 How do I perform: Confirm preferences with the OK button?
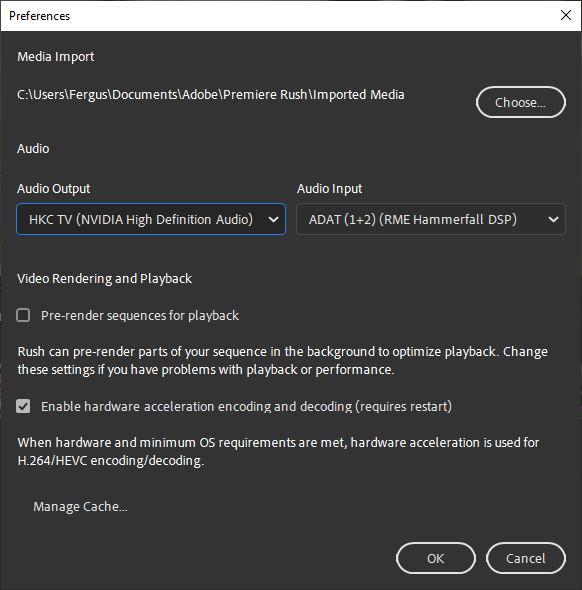436,558
